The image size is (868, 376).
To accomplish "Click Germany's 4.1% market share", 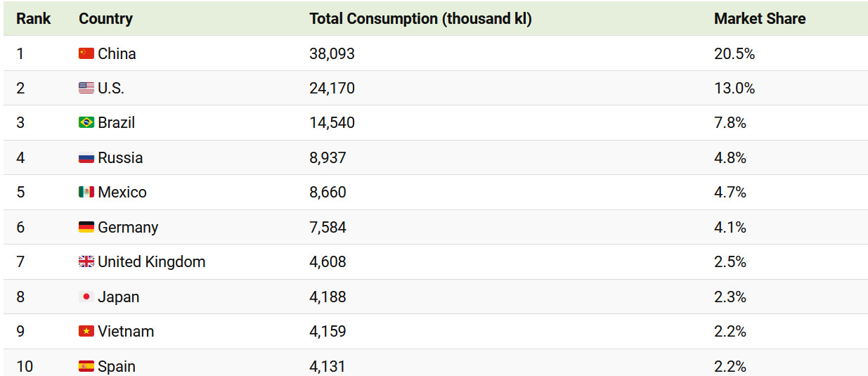I will 730,227.
